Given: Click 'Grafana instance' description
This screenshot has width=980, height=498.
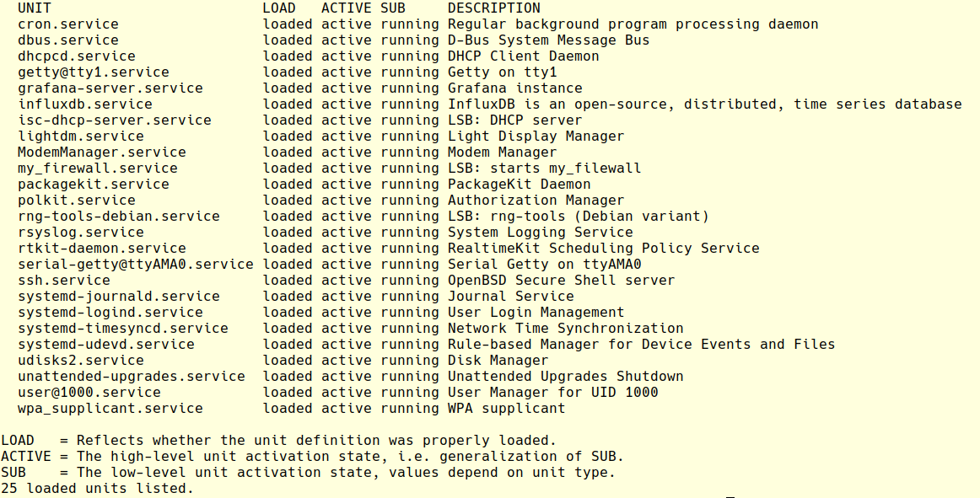Looking at the screenshot, I should (x=515, y=88).
